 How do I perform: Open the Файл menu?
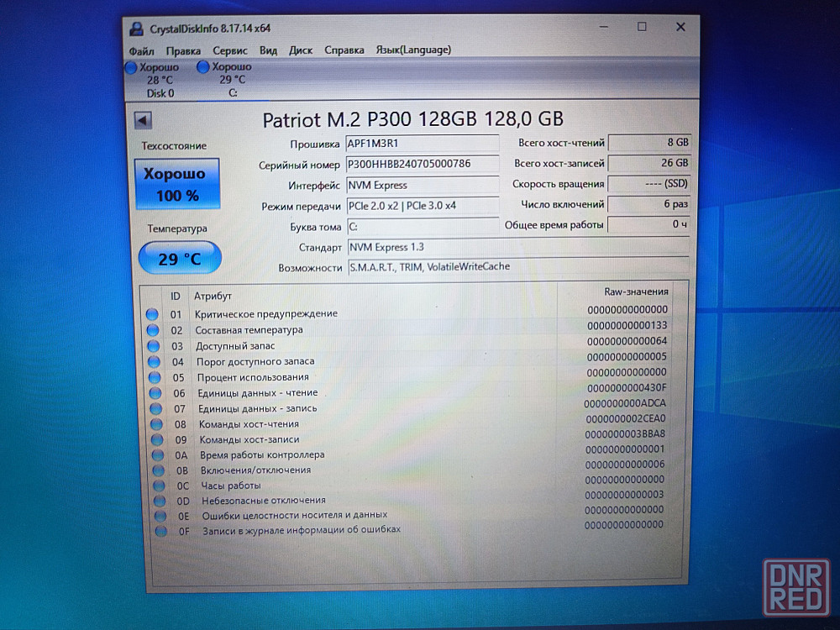[x=141, y=51]
